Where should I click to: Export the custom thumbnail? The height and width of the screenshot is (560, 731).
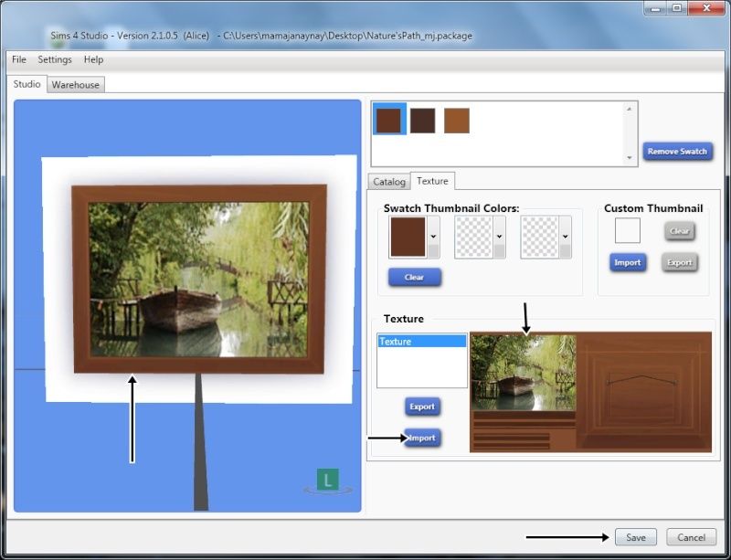click(x=680, y=262)
